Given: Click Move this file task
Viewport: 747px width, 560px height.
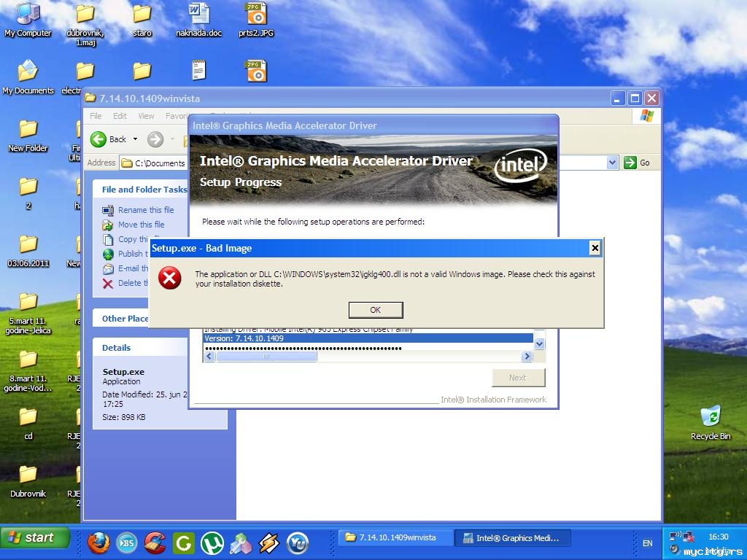Looking at the screenshot, I should point(141,225).
